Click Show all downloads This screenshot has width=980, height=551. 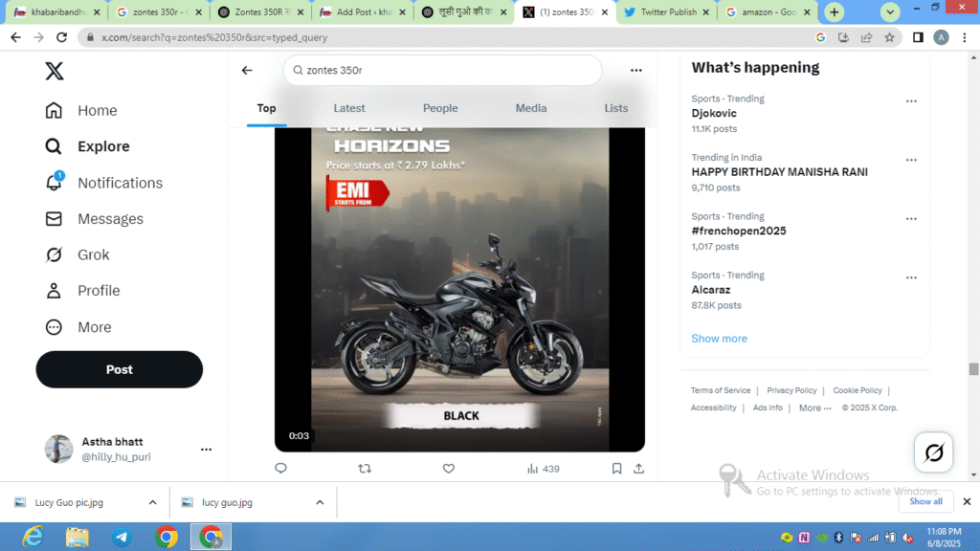point(925,501)
